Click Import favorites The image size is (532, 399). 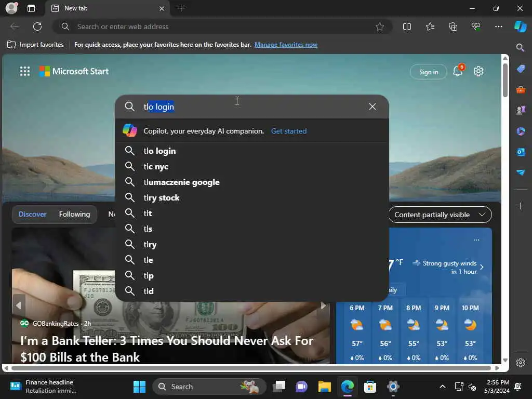tap(36, 45)
